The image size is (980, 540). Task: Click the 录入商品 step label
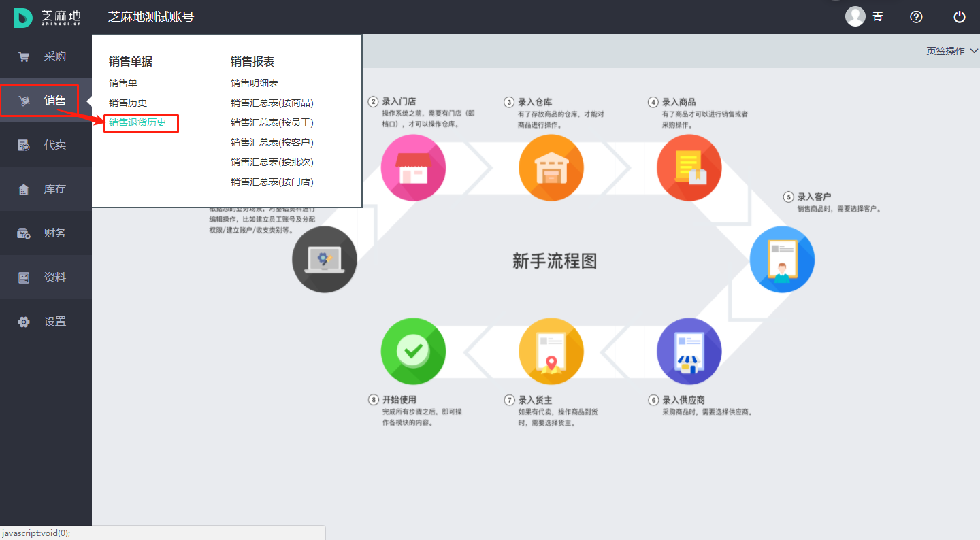(x=679, y=102)
